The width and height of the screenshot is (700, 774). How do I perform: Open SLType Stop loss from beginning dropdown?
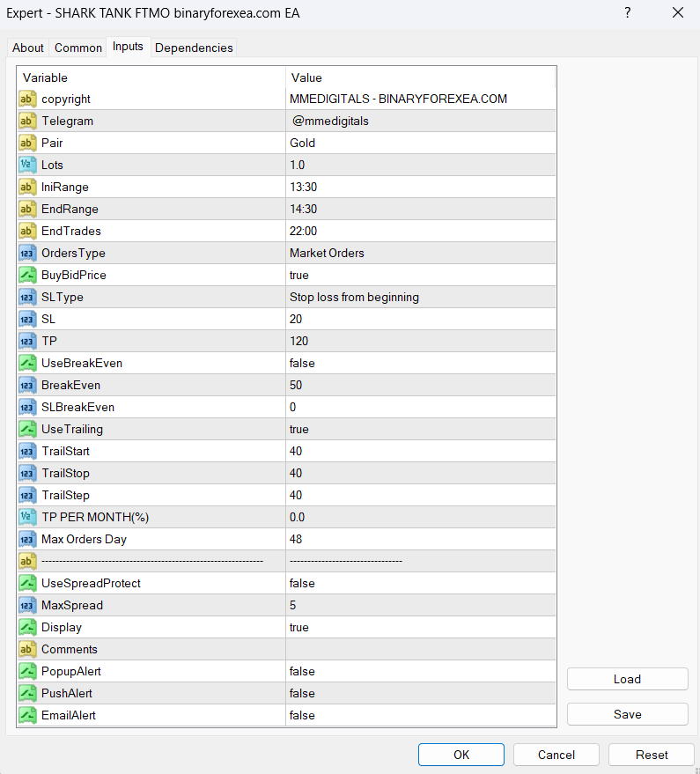[x=420, y=298]
